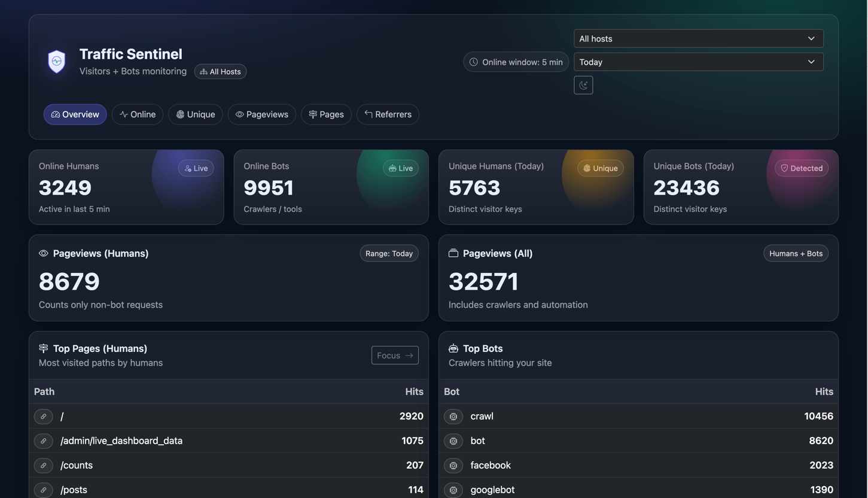Viewport: 868px width, 498px height.
Task: Click the eye icon on Pageviews (Humans) header
Action: (x=43, y=253)
